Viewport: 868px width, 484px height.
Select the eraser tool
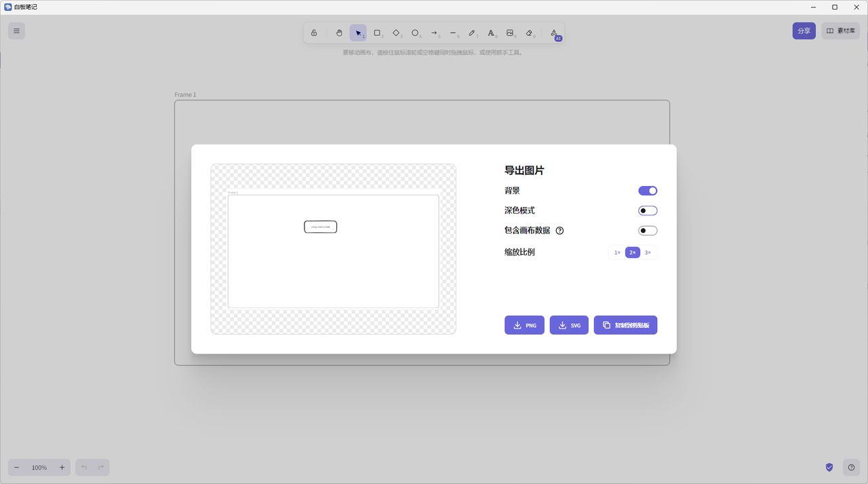click(530, 33)
